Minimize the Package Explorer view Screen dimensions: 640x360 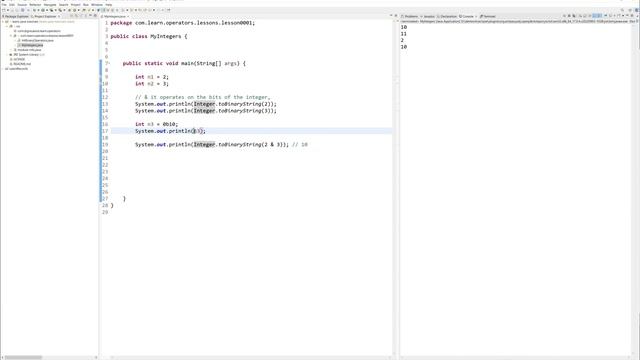[x=90, y=16]
